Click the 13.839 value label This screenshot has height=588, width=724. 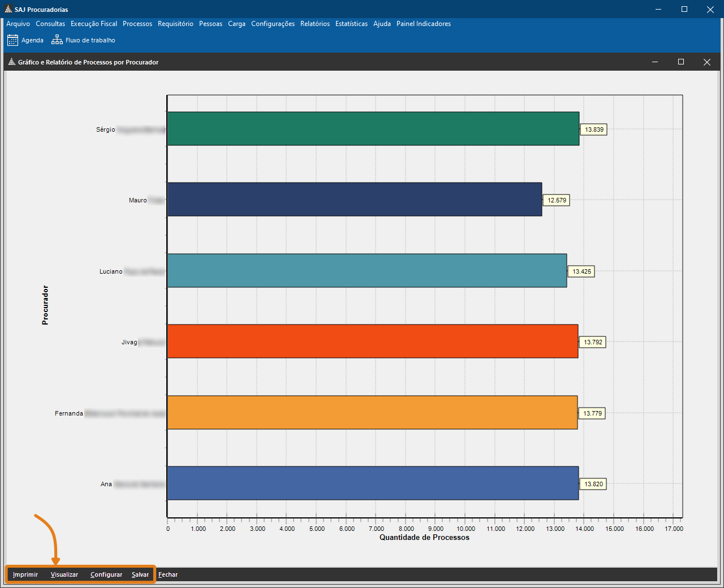pos(594,129)
